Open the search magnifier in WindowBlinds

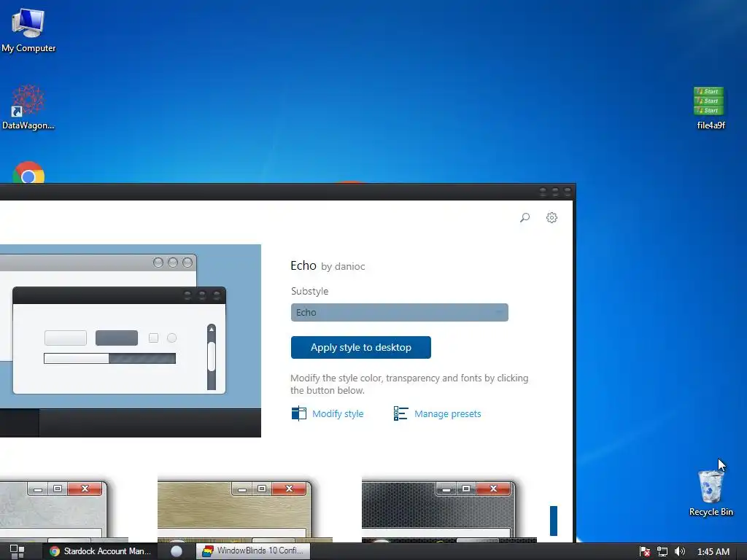pyautogui.click(x=525, y=217)
